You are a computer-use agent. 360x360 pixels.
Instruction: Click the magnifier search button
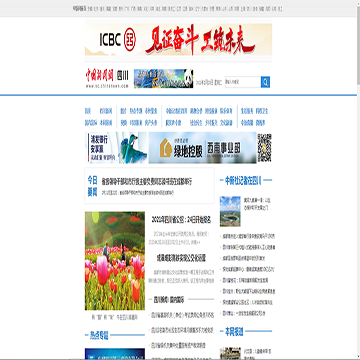265,82
